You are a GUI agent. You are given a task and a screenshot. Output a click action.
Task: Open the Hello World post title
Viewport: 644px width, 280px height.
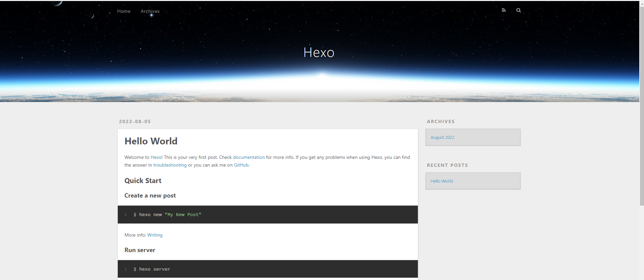(x=151, y=141)
